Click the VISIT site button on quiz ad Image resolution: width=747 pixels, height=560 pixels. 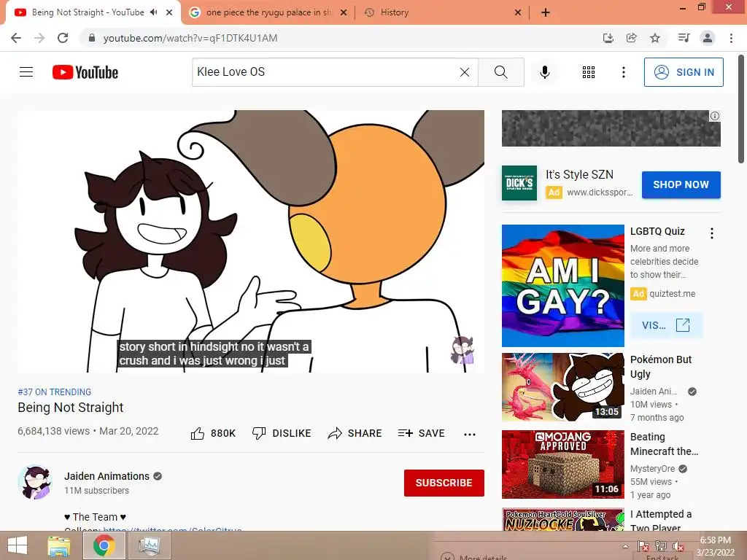click(665, 325)
